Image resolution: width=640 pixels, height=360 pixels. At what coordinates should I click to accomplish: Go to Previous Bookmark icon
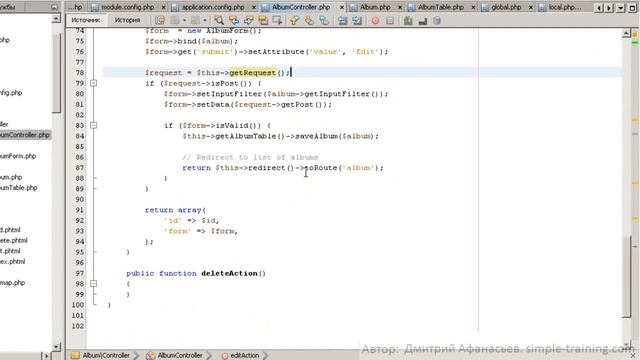[x=294, y=20]
